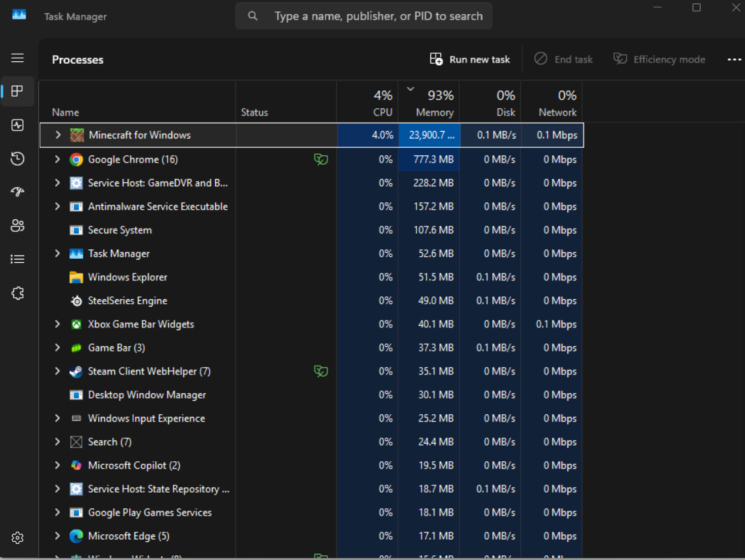This screenshot has height=560, width=745.
Task: Expand Google Chrome process group
Action: tap(57, 159)
